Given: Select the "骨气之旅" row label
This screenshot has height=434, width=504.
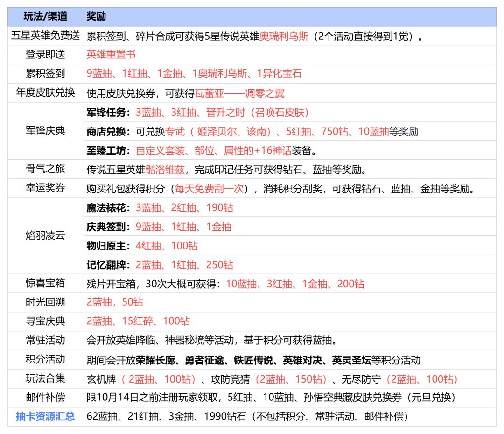Looking at the screenshot, I should tap(45, 169).
